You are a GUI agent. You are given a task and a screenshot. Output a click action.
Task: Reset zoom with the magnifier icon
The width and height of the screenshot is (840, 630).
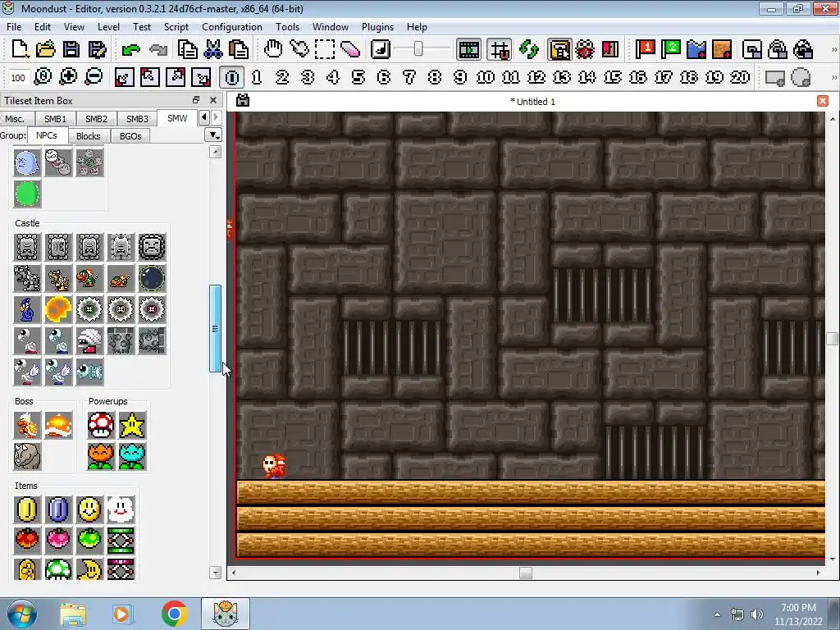point(43,77)
